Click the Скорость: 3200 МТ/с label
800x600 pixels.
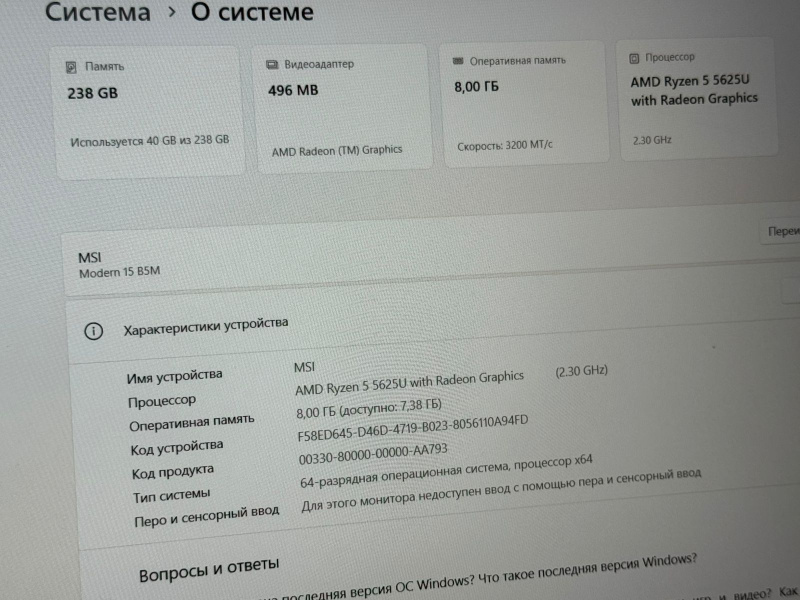pos(505,145)
